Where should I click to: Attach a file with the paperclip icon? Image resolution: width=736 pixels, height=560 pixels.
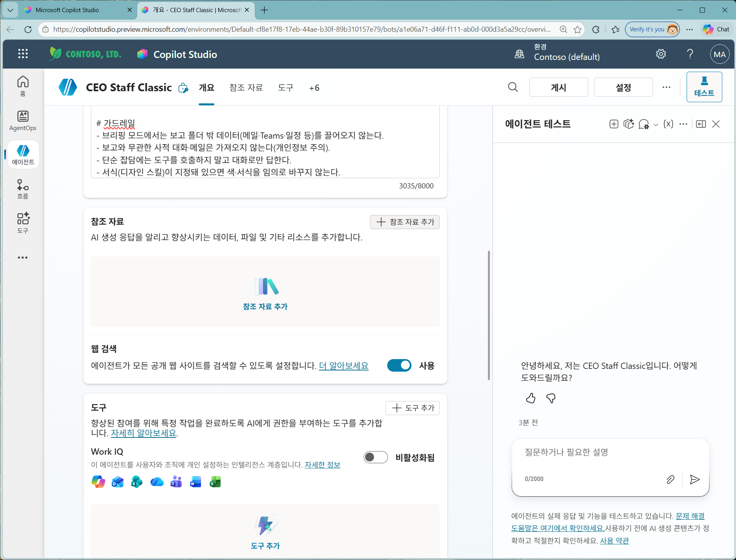click(671, 479)
